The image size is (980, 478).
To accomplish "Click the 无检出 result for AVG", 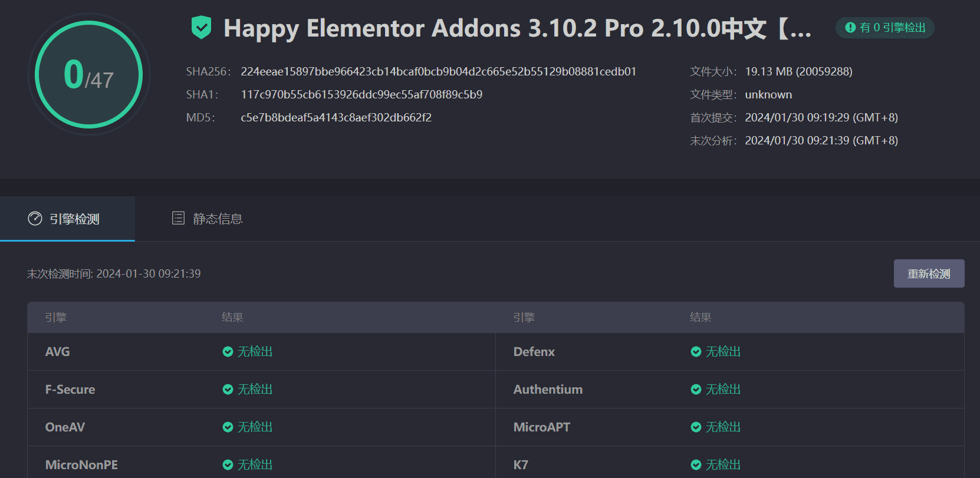I will pos(255,351).
